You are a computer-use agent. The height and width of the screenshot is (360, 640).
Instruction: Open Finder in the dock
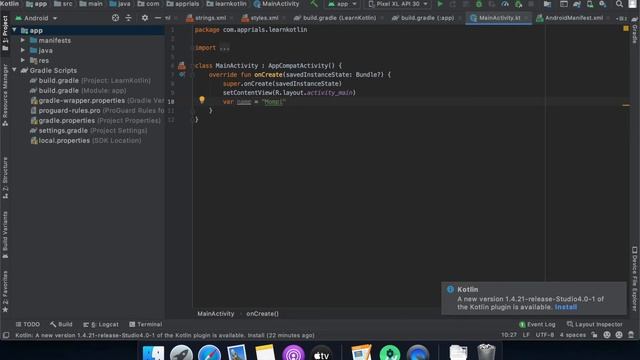153,353
